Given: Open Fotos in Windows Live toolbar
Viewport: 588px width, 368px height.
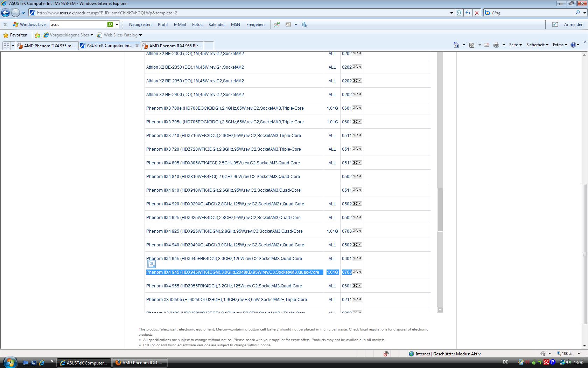Looking at the screenshot, I should pyautogui.click(x=197, y=25).
